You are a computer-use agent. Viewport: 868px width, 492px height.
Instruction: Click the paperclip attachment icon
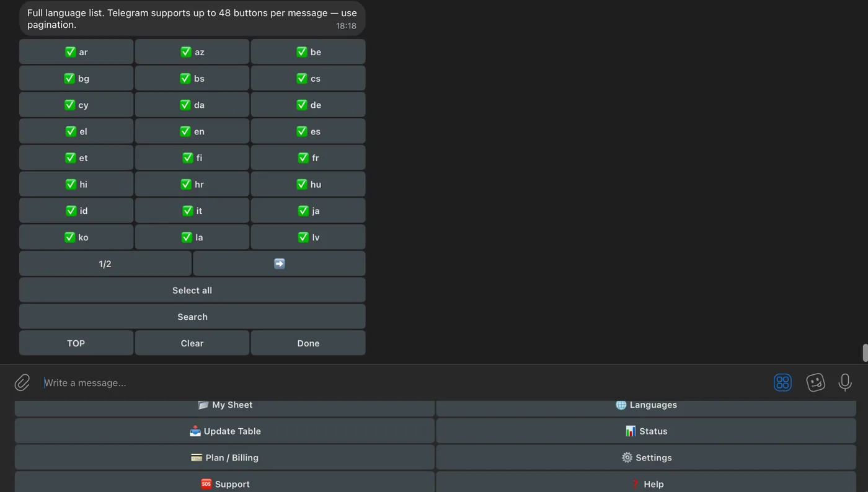pos(22,382)
